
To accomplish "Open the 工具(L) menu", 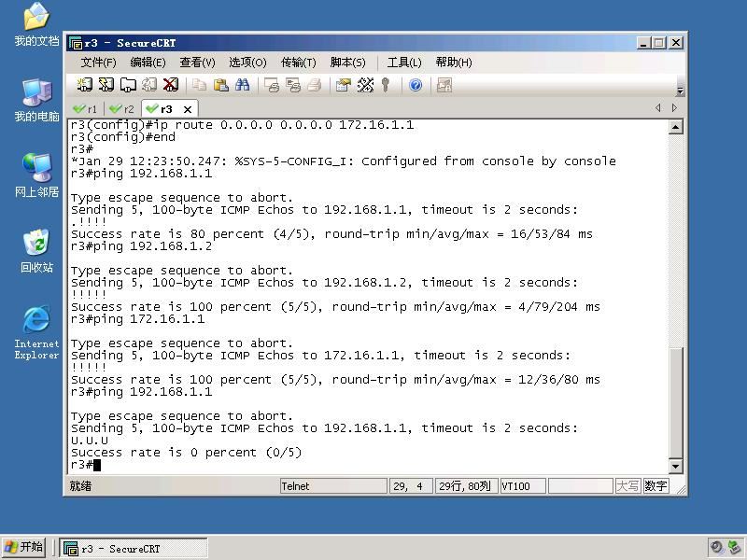I will [x=404, y=63].
